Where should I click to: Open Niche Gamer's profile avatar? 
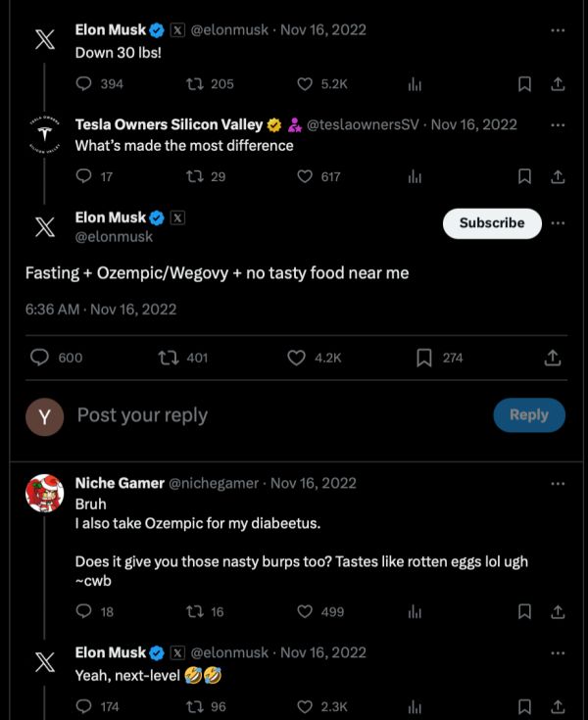(44, 493)
